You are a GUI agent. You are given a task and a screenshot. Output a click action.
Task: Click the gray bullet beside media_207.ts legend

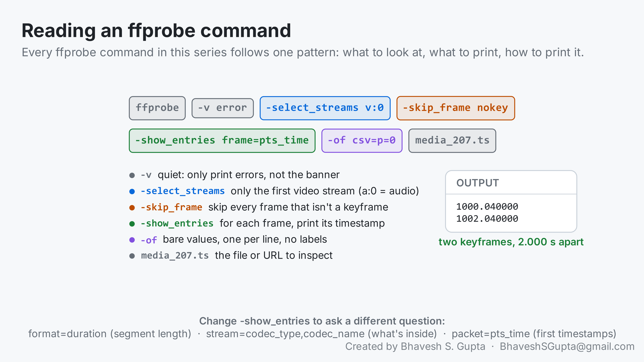click(x=132, y=256)
